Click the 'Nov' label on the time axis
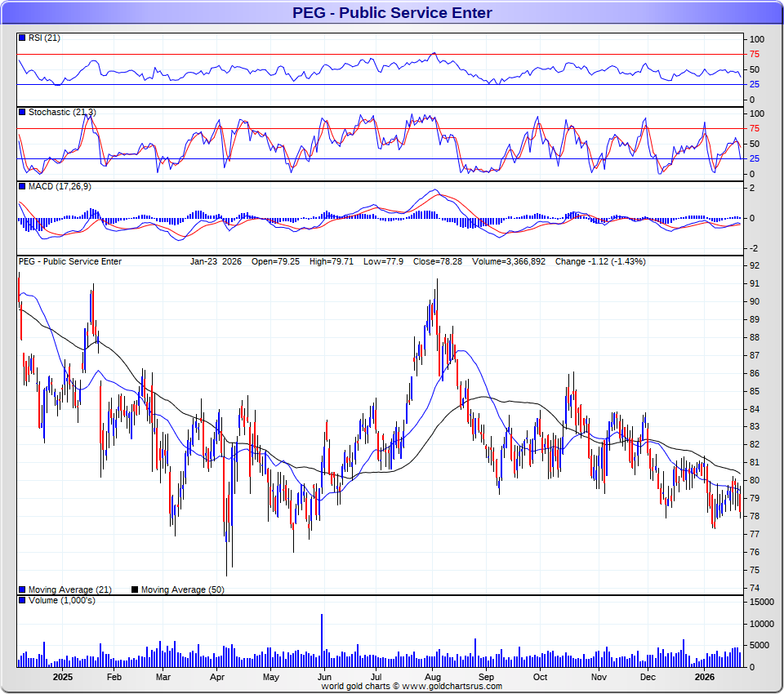Screen dimensions: 784x694 coord(599,677)
